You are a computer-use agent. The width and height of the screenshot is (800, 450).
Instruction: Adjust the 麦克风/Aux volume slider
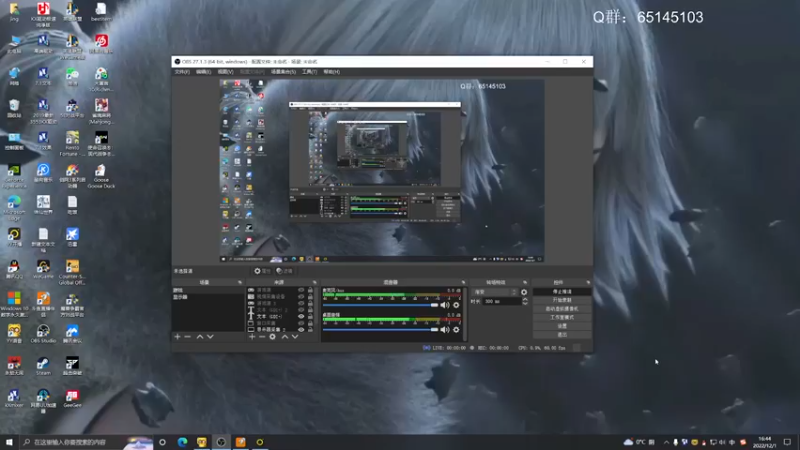(x=381, y=305)
